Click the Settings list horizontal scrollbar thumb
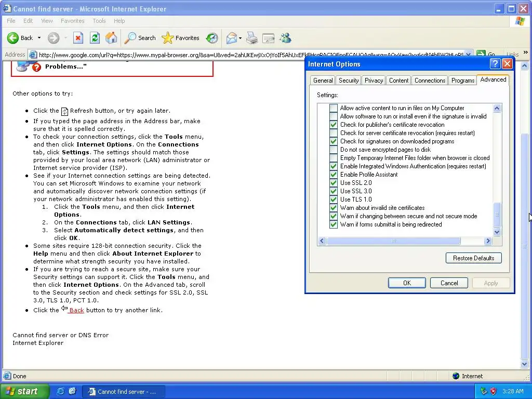This screenshot has height=399, width=532. tap(393, 241)
